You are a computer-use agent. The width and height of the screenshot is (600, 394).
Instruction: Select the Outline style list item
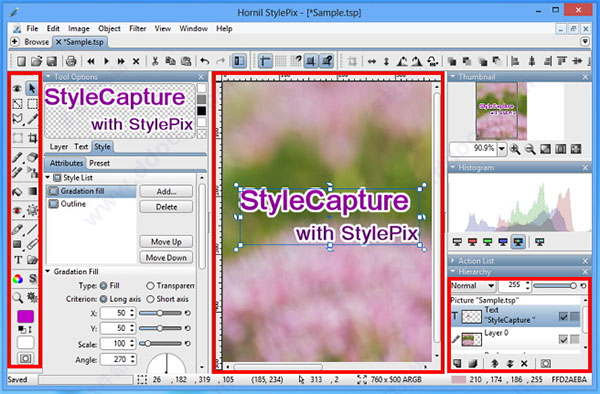coord(91,204)
